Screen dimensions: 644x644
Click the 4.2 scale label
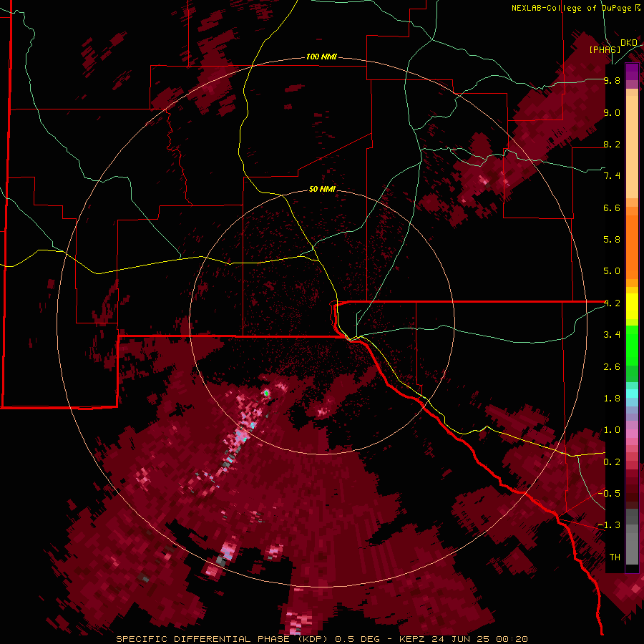(x=612, y=303)
